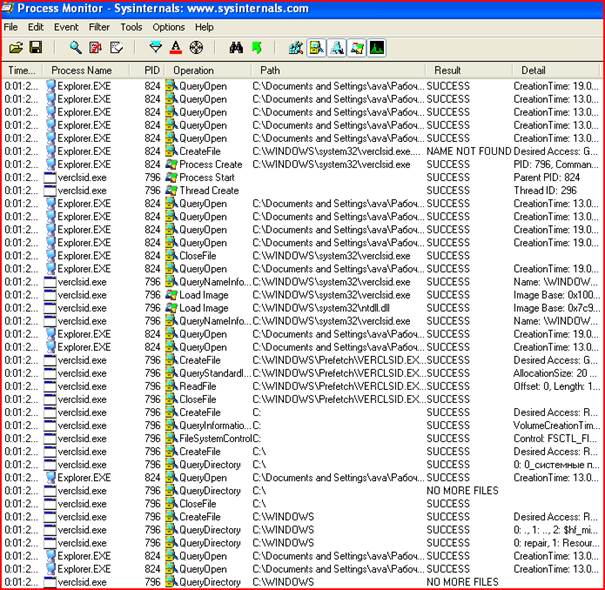The image size is (605, 590).
Task: Open the Filter dialog funnel icon
Action: coord(155,48)
